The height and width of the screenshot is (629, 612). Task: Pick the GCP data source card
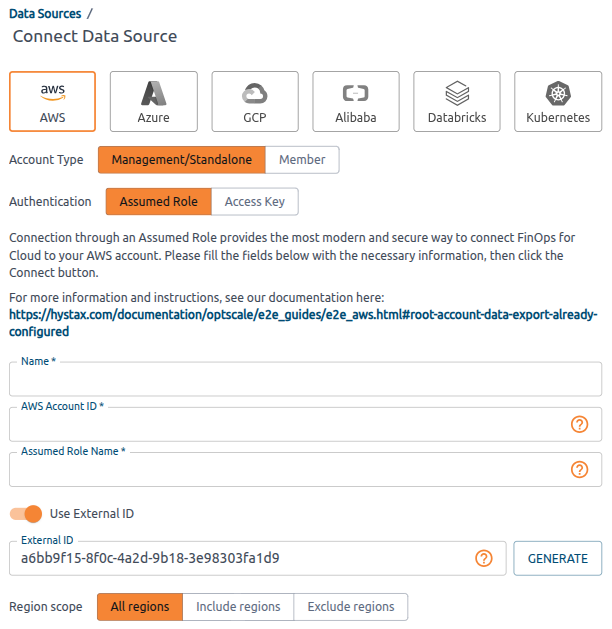pos(255,101)
